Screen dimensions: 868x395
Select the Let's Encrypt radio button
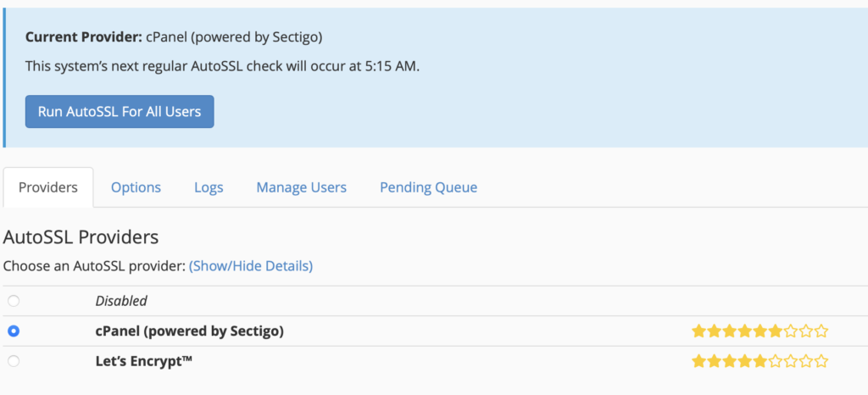(x=14, y=361)
